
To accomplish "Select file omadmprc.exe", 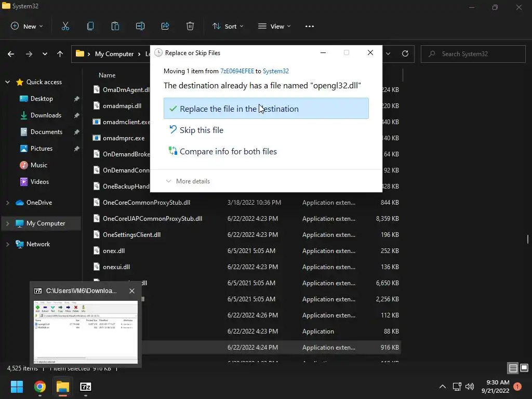I will click(124, 138).
